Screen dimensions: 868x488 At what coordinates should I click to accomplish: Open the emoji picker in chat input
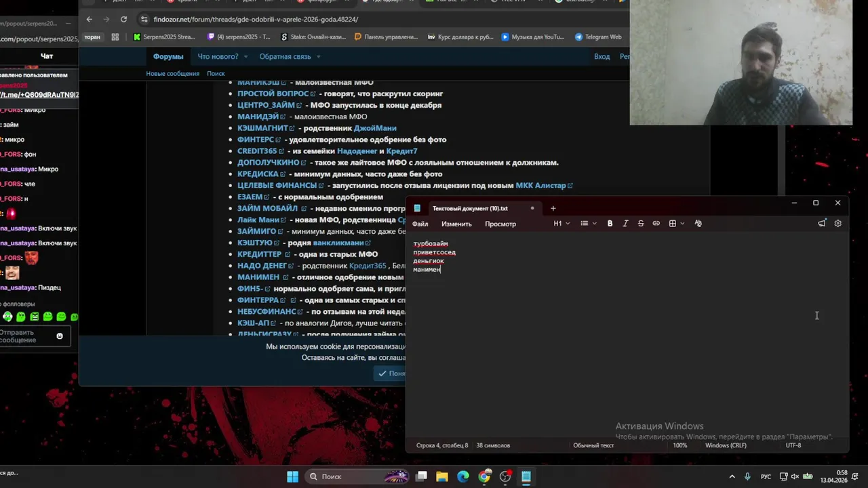point(60,336)
